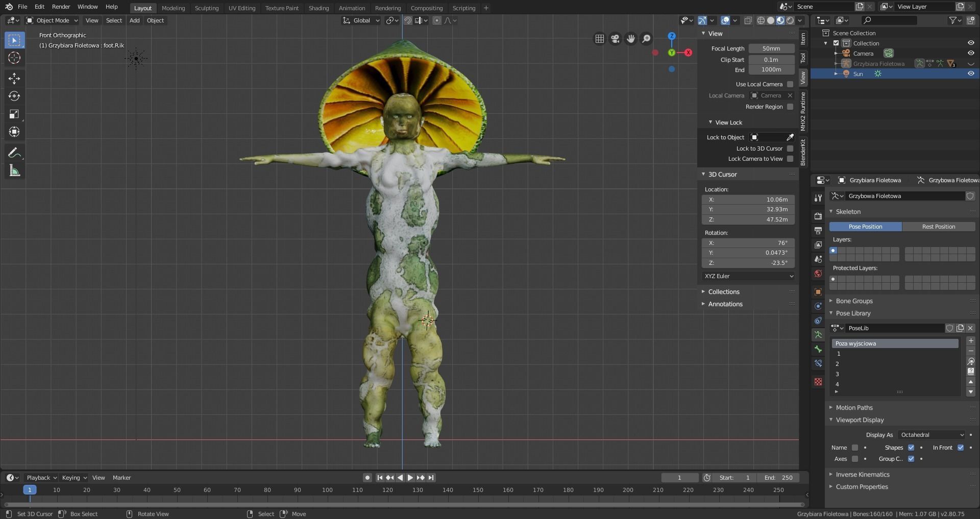
Task: Expand the Collections panel
Action: (723, 292)
